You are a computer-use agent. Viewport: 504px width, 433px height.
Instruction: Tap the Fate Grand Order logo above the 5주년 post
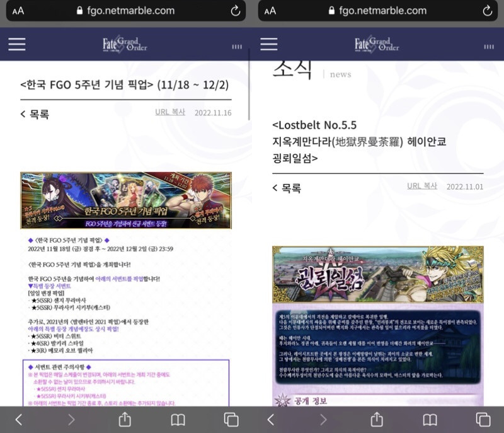coord(125,43)
